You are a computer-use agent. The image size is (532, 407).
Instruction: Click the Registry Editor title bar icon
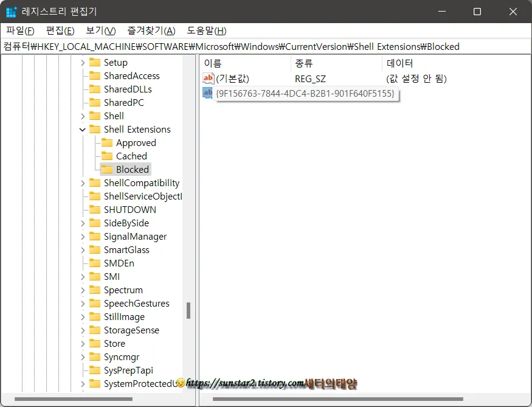tap(10, 11)
